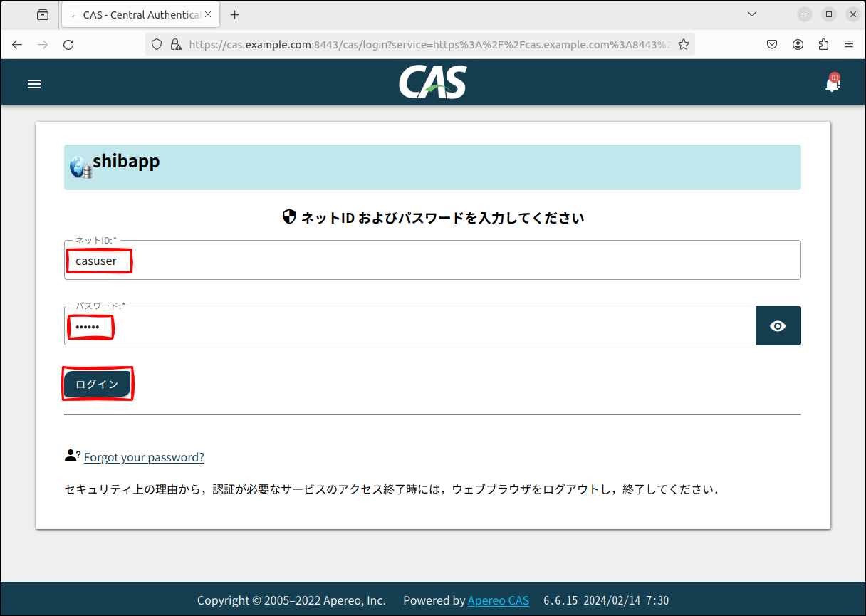
Task: Close the CAS Central Authentication tab
Action: [x=209, y=14]
